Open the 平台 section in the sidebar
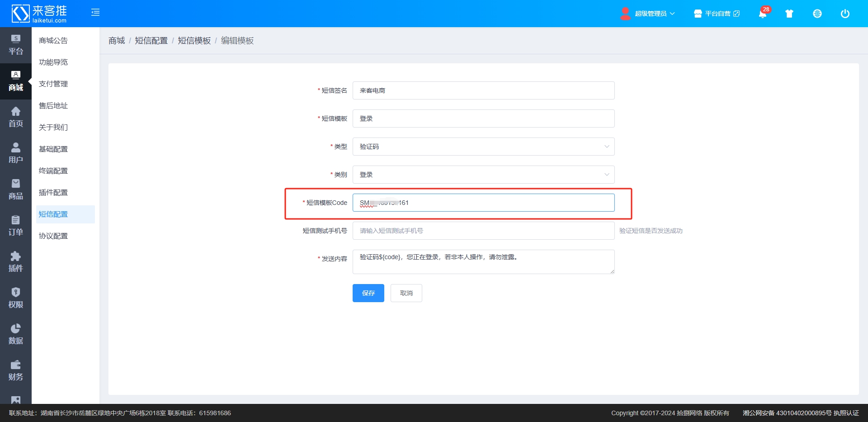Screen dimensions: 868x422 coord(15,45)
